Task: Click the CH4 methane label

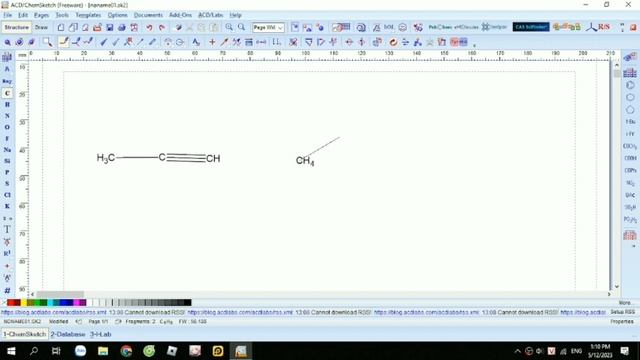Action: pyautogui.click(x=305, y=161)
